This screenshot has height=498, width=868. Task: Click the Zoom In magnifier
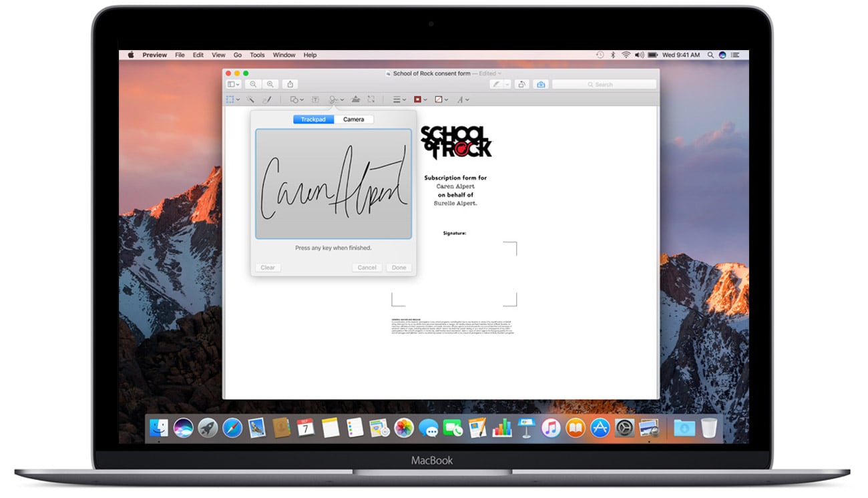click(x=270, y=84)
